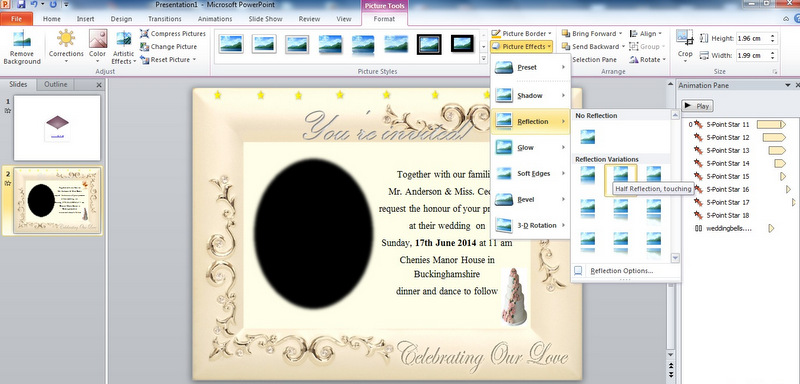This screenshot has height=384, width=800.
Task: Open Rotate options dropdown
Action: [648, 60]
